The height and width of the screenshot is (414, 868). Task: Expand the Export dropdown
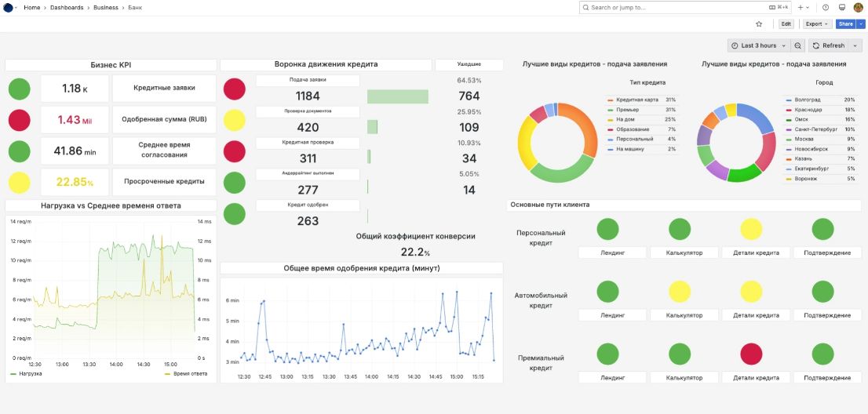[817, 24]
